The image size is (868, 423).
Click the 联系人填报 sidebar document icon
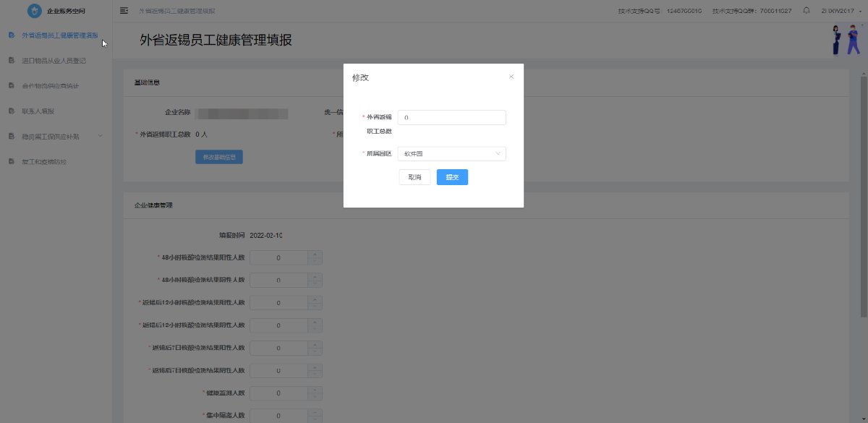11,111
